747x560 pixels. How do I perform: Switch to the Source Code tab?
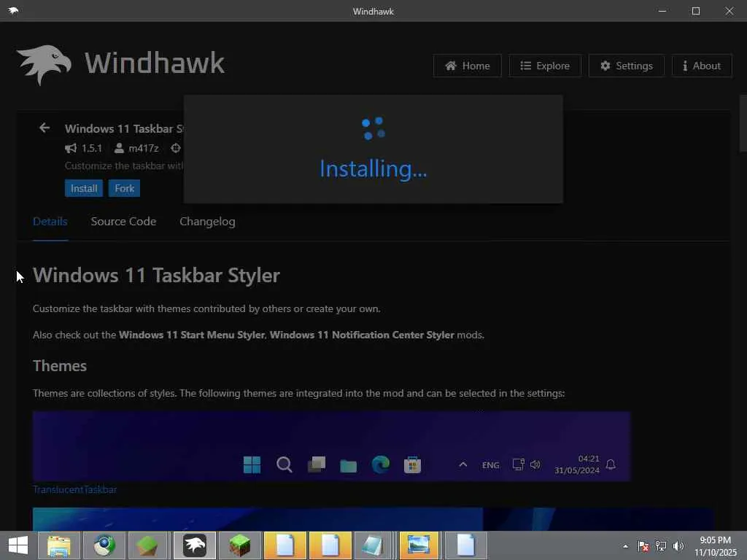coord(123,222)
